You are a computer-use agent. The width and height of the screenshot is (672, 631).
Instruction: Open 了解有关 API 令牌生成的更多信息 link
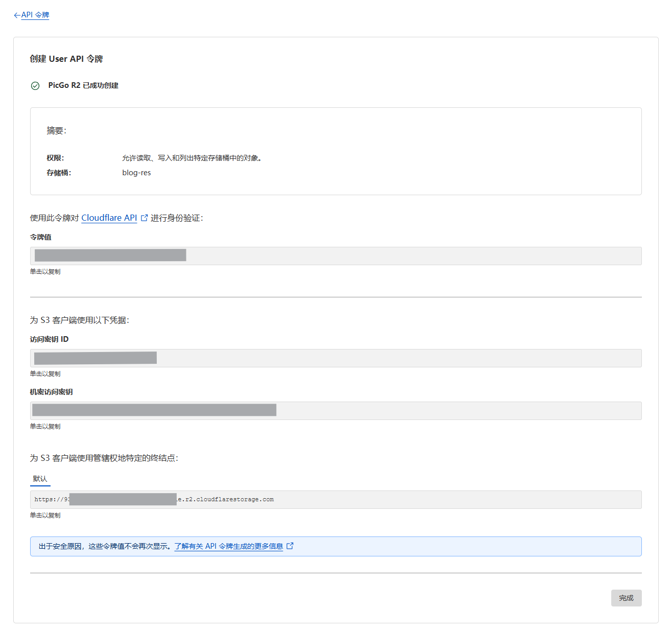click(x=229, y=546)
